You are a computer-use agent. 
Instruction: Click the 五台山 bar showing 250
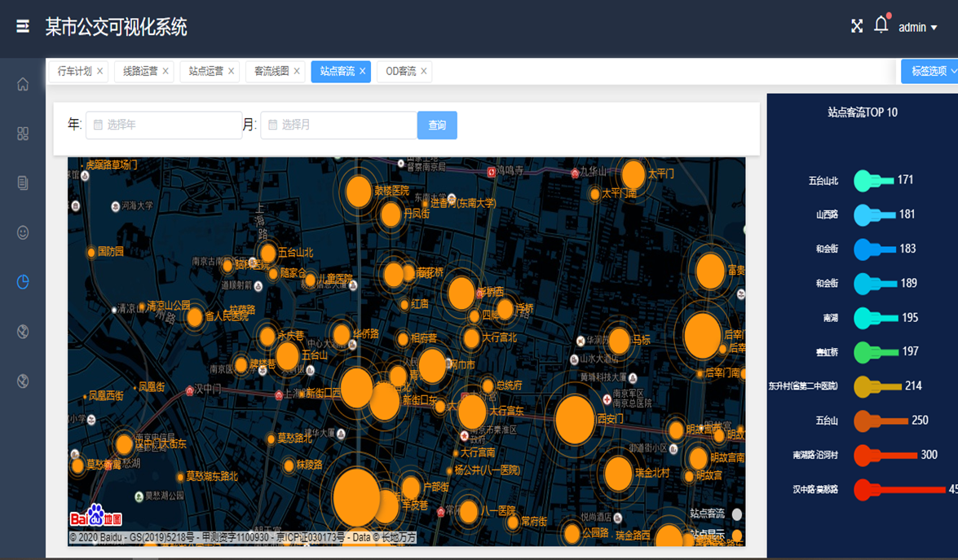pos(881,421)
